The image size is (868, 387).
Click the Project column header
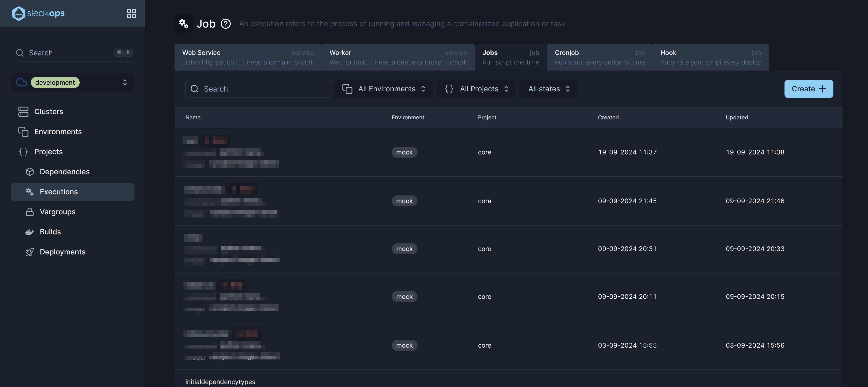coord(487,117)
